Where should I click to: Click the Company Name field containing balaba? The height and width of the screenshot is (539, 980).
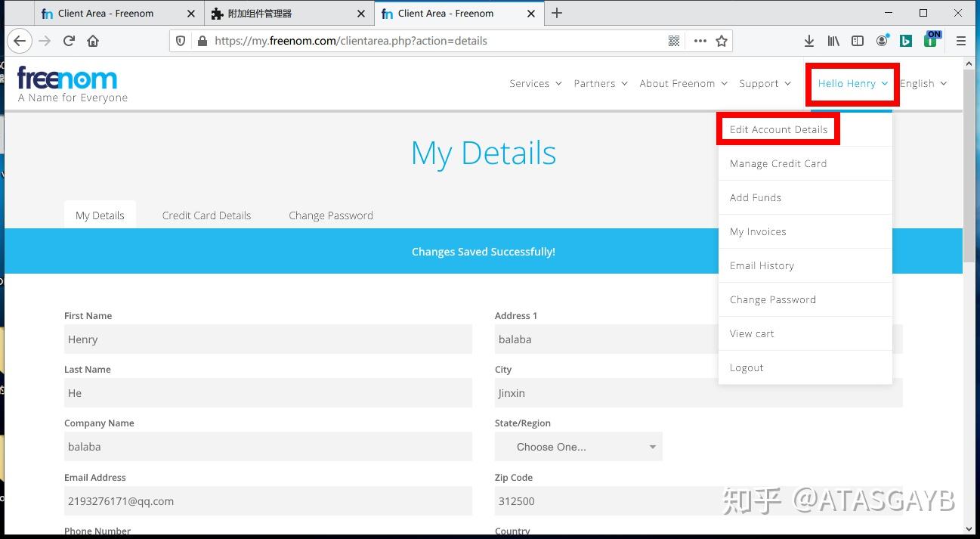[268, 447]
